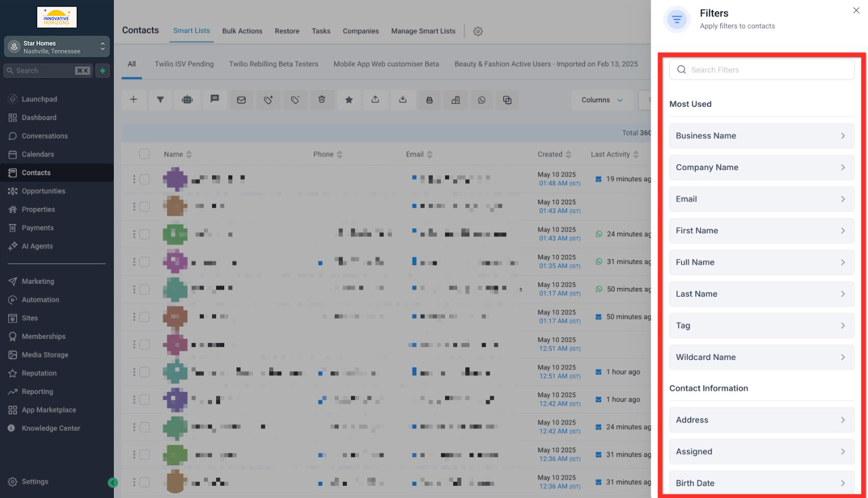Click the send SMS chat icon
The image size is (868, 498).
[x=214, y=100]
